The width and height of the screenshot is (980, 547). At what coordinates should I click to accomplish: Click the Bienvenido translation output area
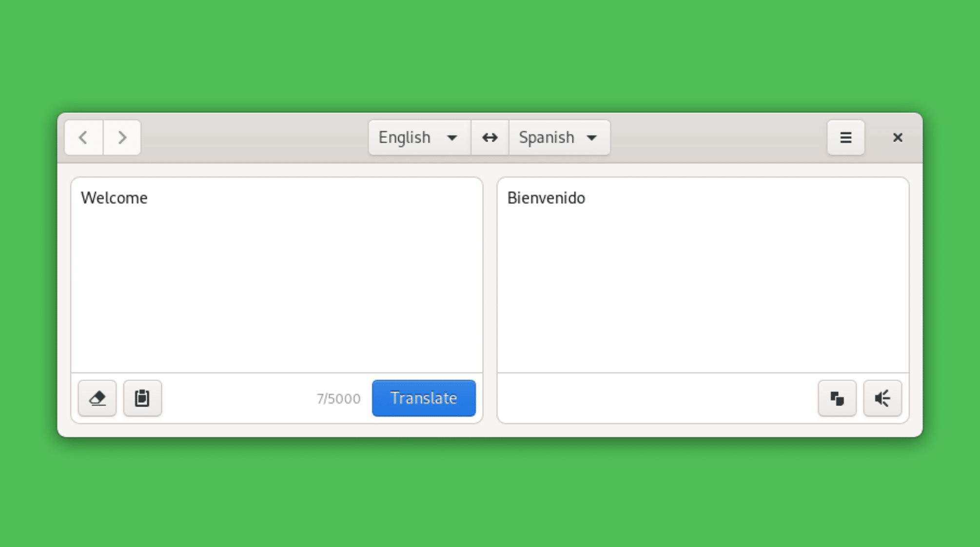(703, 275)
